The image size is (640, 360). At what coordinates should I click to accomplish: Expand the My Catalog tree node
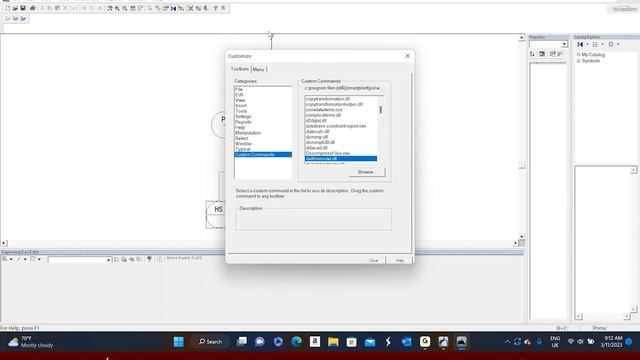pyautogui.click(x=578, y=54)
